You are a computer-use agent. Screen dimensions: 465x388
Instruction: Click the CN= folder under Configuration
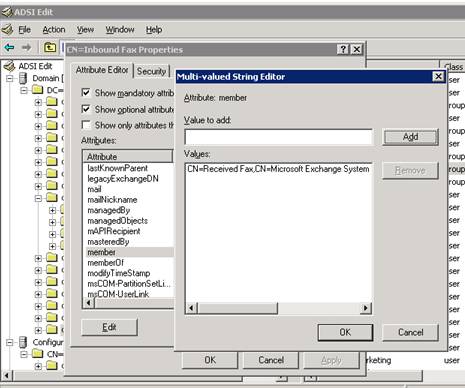pyautogui.click(x=37, y=354)
